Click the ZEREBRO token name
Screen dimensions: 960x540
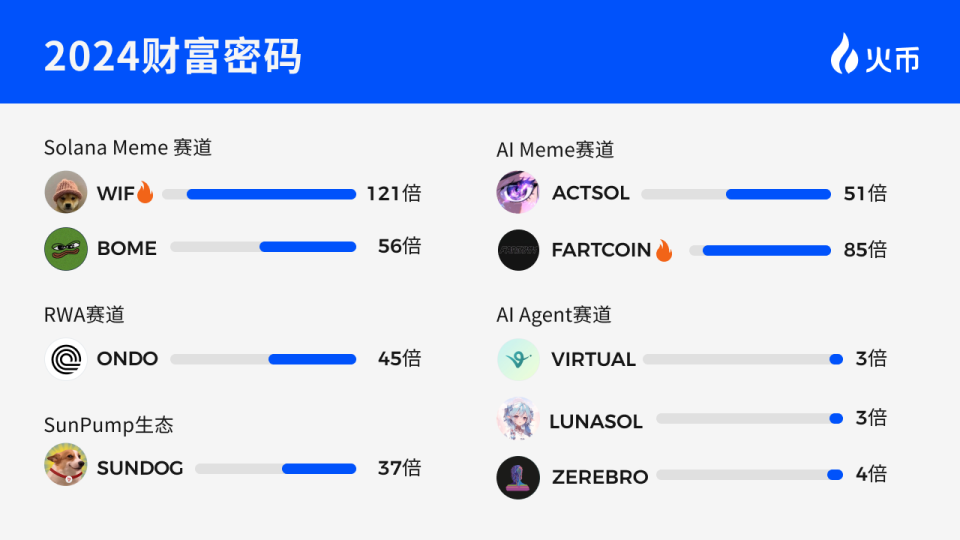[600, 477]
